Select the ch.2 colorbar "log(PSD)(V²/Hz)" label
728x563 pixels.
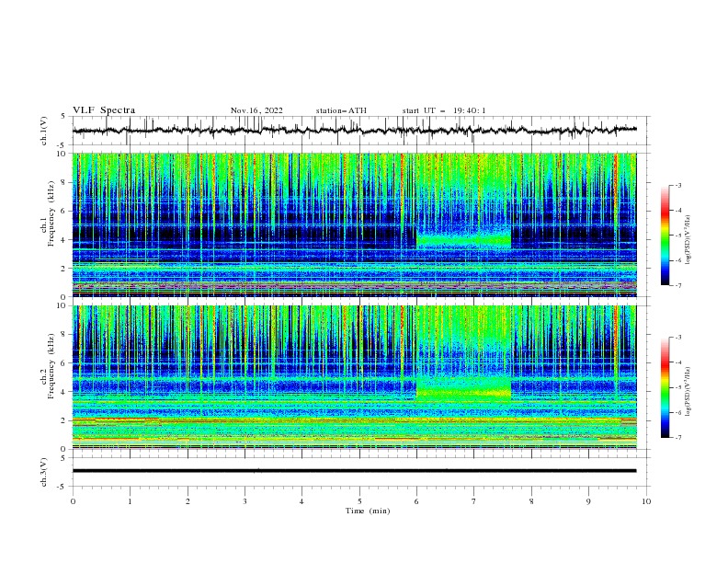point(688,392)
